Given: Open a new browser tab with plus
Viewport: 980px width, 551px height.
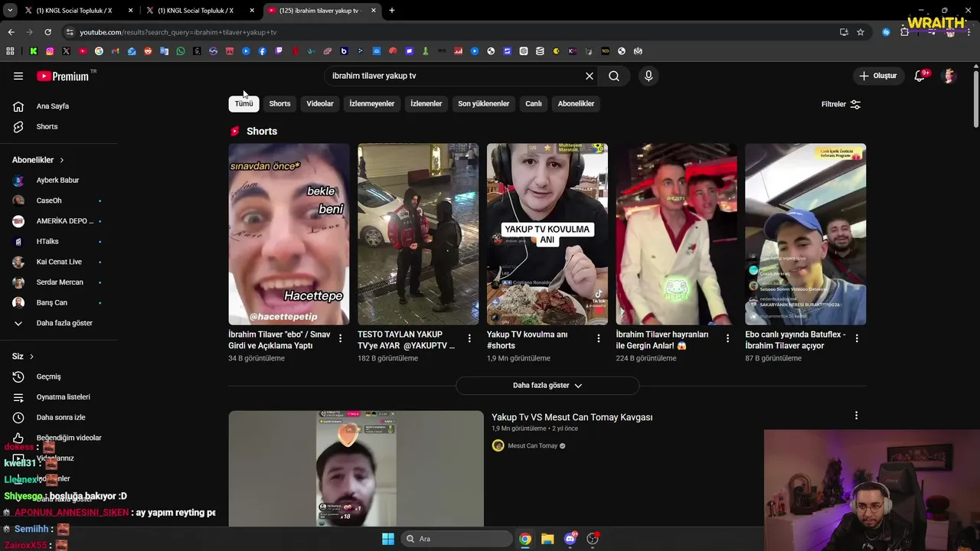Looking at the screenshot, I should [392, 11].
